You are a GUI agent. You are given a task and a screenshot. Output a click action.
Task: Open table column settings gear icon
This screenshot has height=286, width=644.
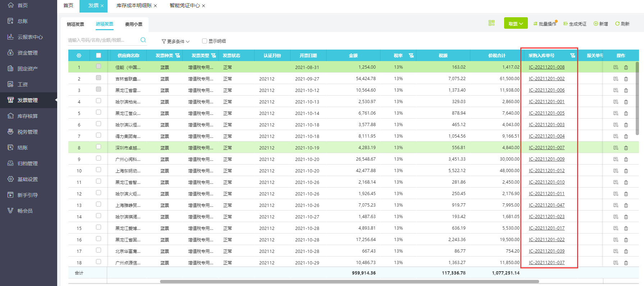click(79, 56)
